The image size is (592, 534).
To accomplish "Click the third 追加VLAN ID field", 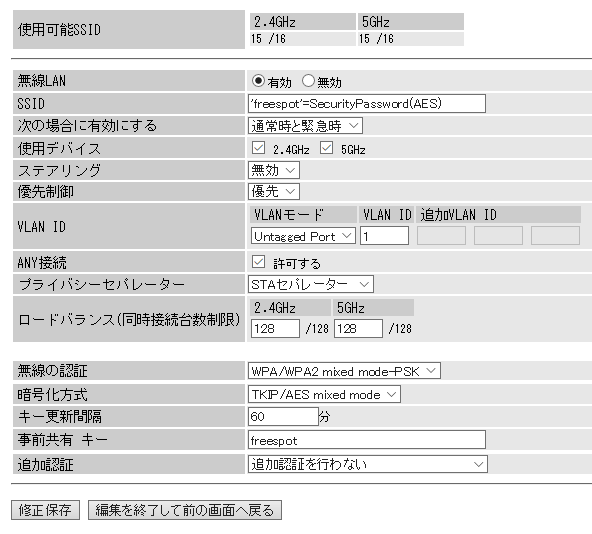I will point(555,236).
